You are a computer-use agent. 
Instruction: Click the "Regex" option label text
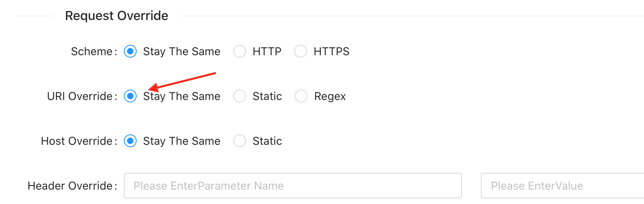(x=330, y=96)
